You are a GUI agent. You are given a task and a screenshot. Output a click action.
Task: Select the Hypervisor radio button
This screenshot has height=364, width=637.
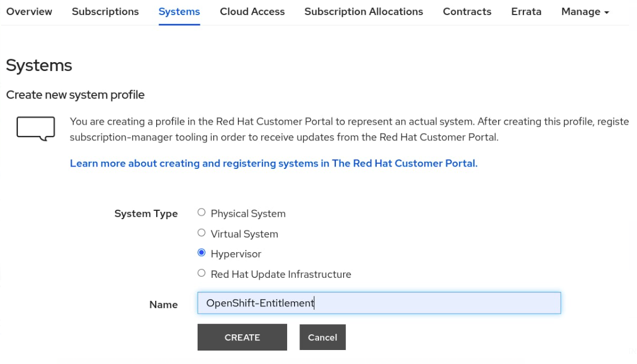[202, 253]
